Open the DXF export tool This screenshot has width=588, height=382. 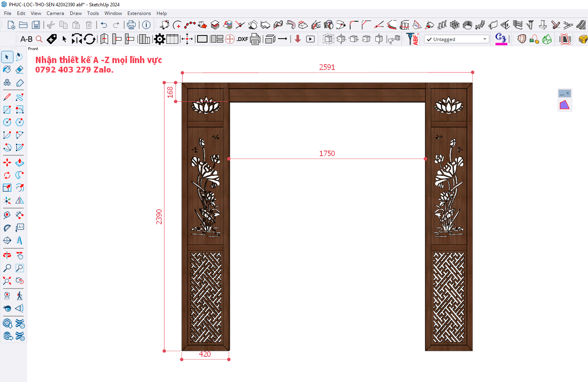pos(242,39)
